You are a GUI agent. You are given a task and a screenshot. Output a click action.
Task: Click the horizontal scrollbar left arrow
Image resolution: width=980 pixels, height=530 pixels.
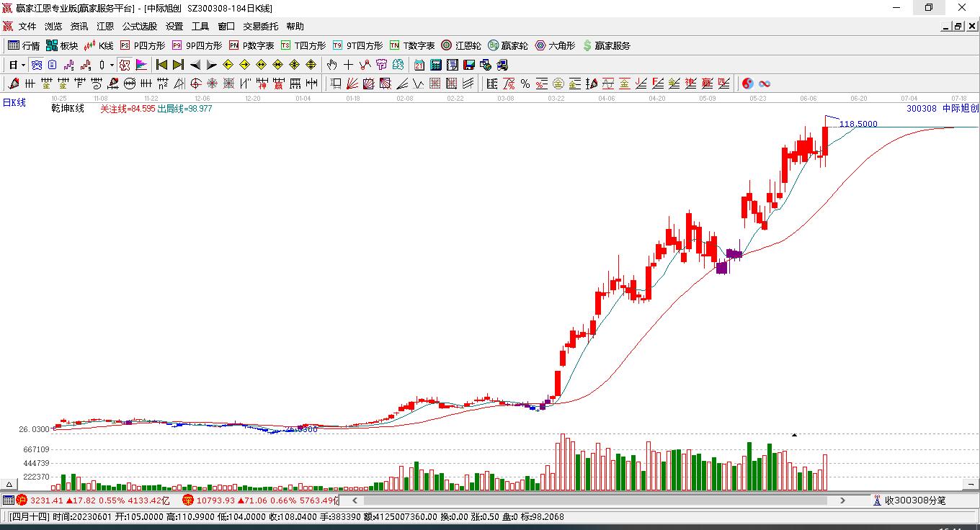[x=354, y=500]
